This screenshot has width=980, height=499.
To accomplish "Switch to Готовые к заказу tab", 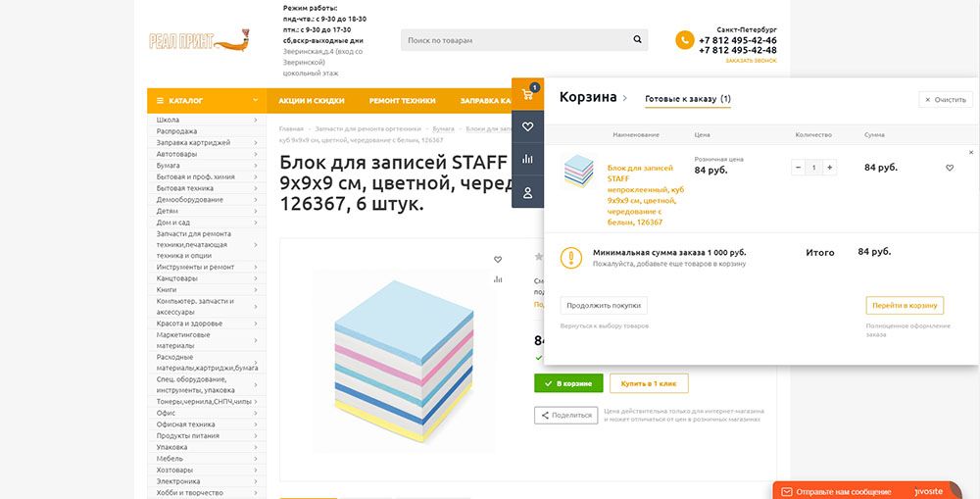I will pos(687,99).
